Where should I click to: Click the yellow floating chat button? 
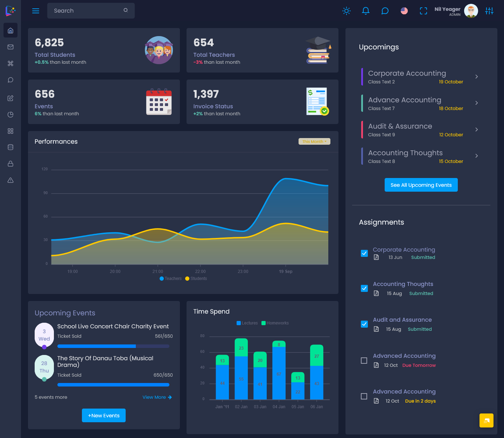[x=486, y=420]
